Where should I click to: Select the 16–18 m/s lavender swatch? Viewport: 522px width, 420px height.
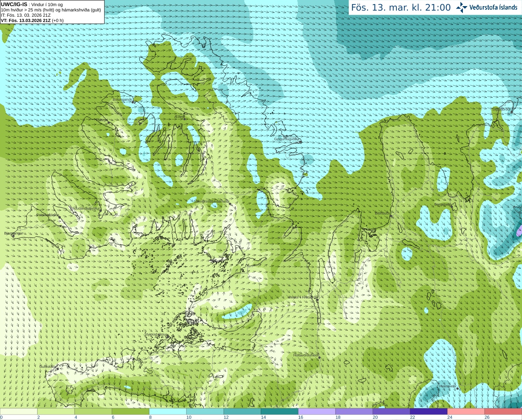click(x=317, y=411)
